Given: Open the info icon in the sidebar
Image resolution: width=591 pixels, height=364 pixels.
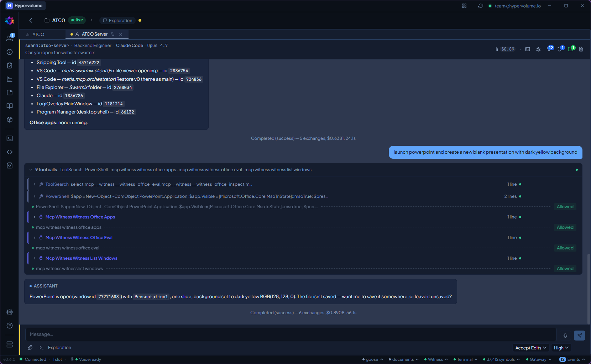Looking at the screenshot, I should [x=10, y=52].
